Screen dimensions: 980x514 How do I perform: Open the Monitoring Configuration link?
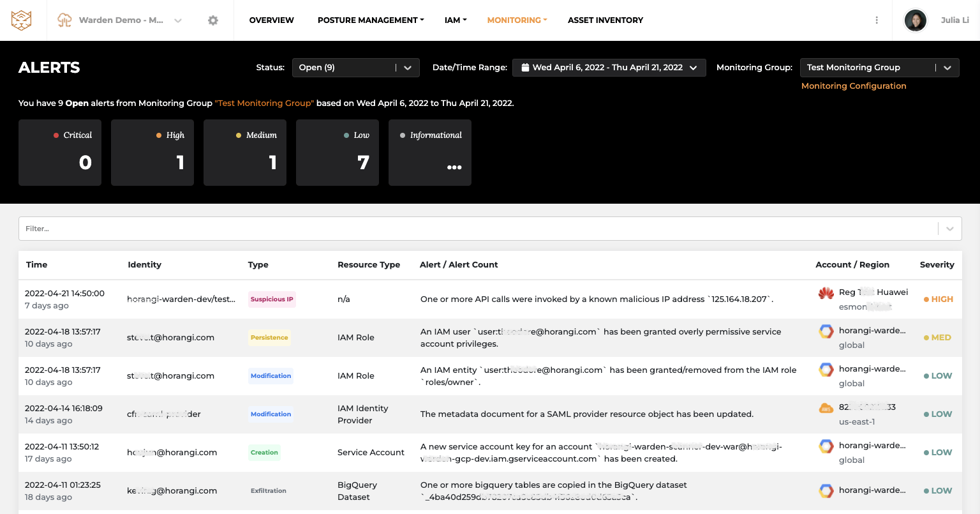(854, 86)
